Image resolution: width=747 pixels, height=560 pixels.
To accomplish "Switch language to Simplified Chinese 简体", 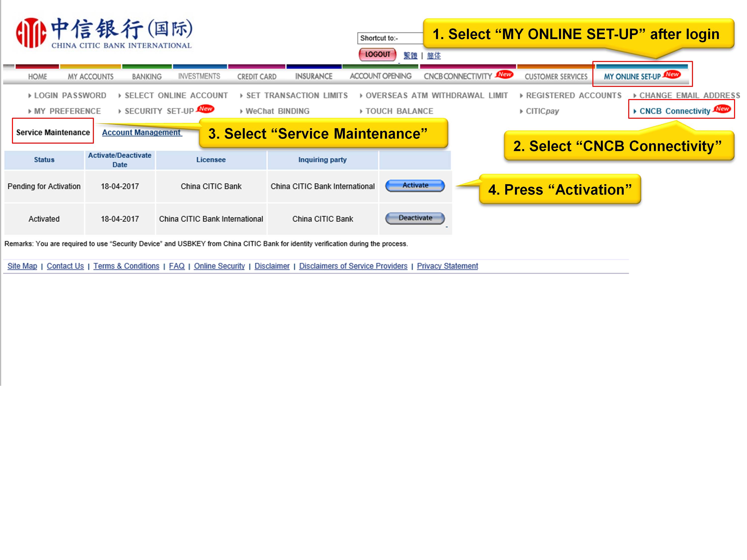I will (434, 56).
